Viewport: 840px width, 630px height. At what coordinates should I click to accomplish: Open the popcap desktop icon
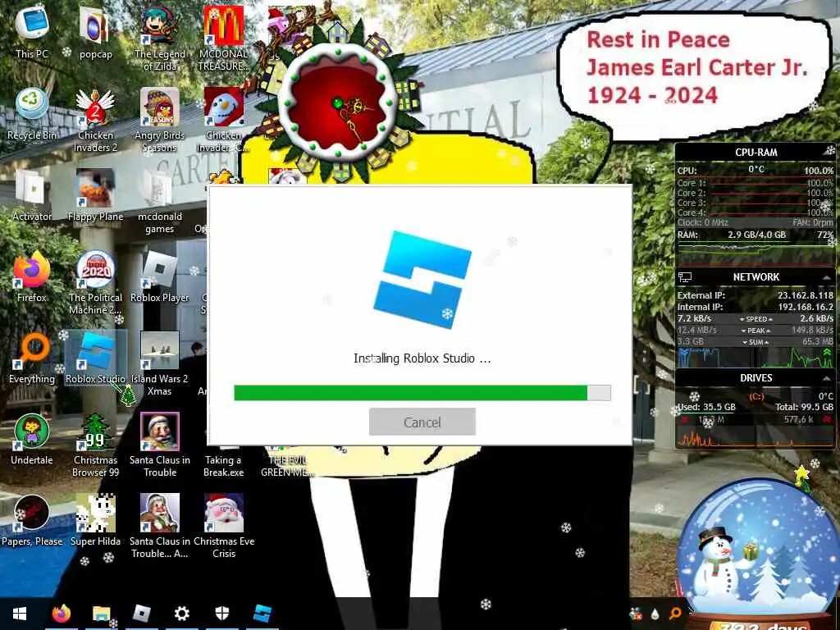(95, 32)
